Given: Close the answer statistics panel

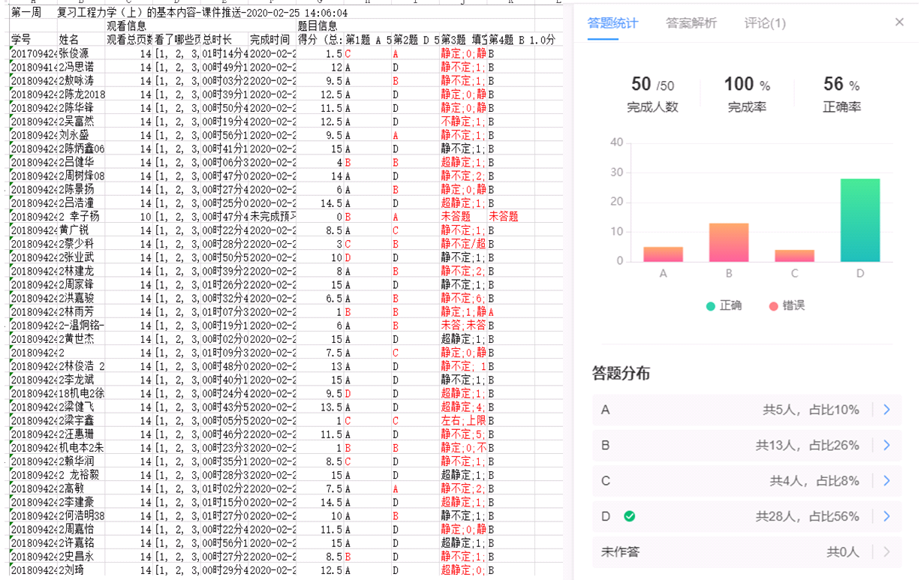Looking at the screenshot, I should [x=899, y=23].
